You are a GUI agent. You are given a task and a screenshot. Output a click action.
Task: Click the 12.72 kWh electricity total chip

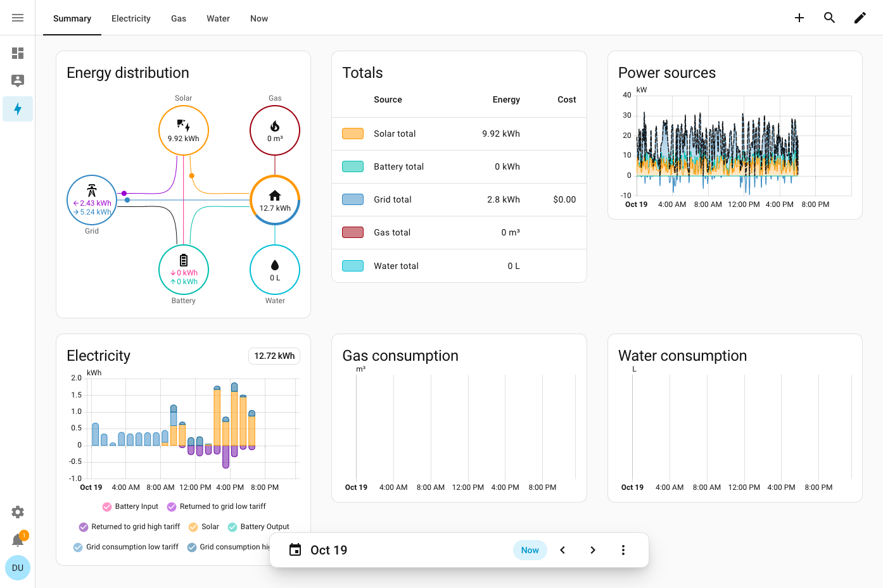[274, 356]
